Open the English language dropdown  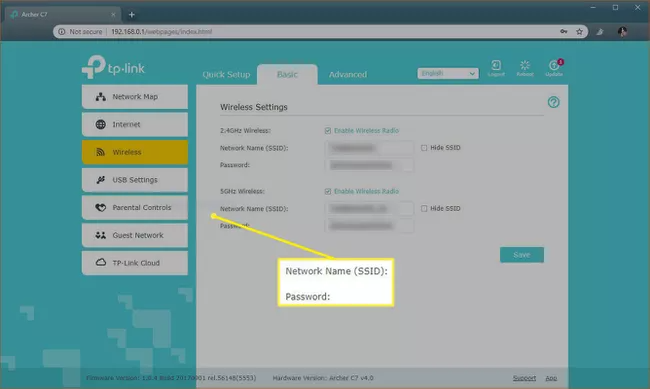pyautogui.click(x=448, y=73)
